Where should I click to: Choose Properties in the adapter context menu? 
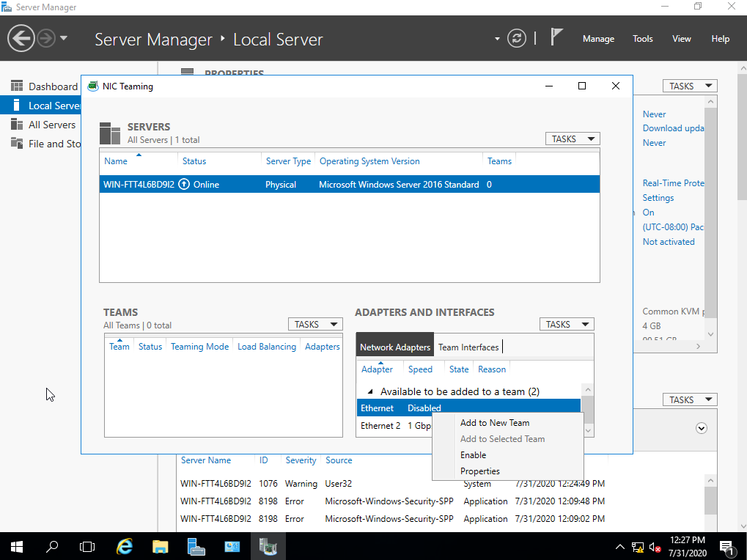pos(479,471)
